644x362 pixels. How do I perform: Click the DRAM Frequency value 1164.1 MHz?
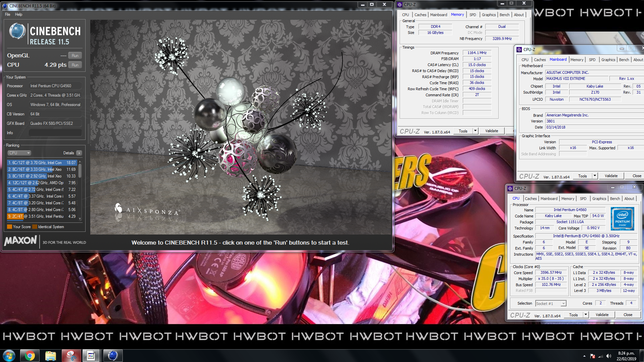coord(477,53)
